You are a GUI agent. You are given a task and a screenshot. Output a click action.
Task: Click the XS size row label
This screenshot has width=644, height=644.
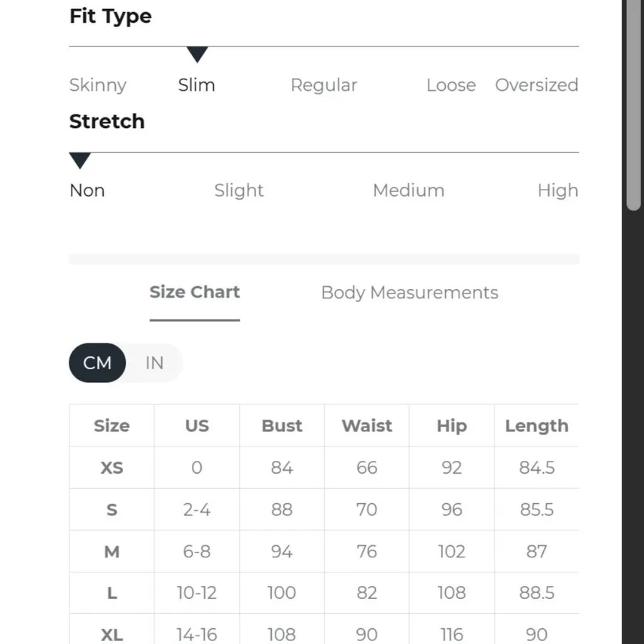112,468
